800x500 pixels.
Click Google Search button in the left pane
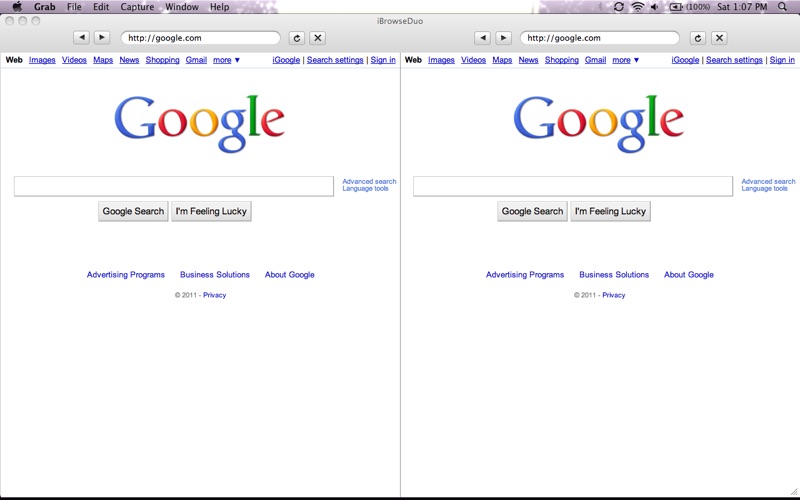(133, 211)
